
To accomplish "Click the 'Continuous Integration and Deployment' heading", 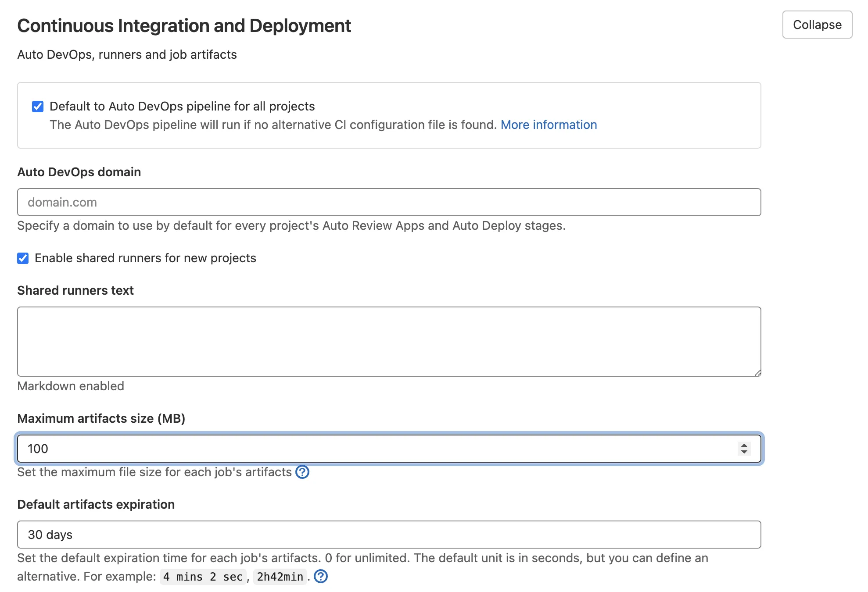I will click(184, 26).
